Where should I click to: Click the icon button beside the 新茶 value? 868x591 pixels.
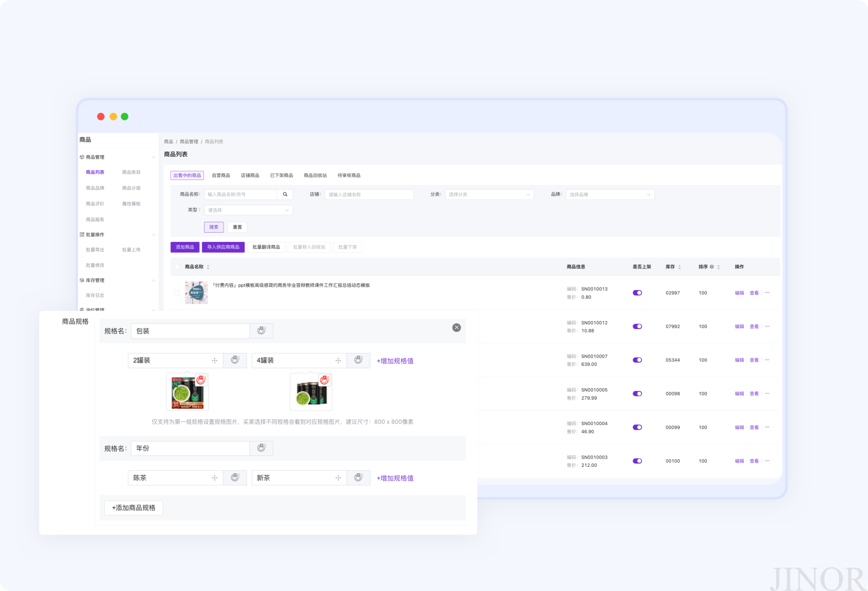tap(359, 478)
